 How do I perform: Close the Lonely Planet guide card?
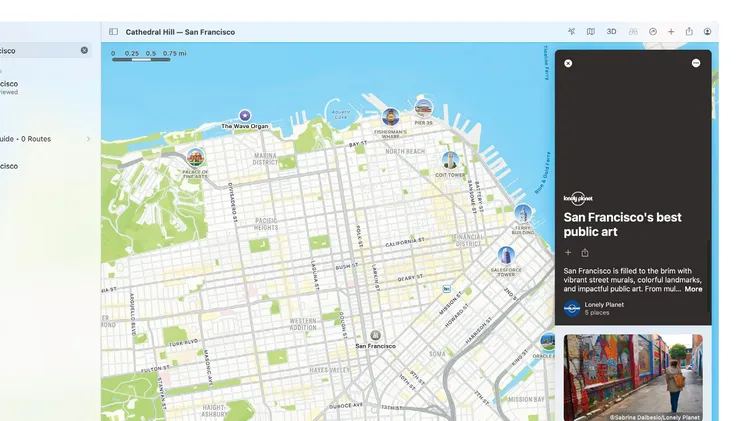568,63
